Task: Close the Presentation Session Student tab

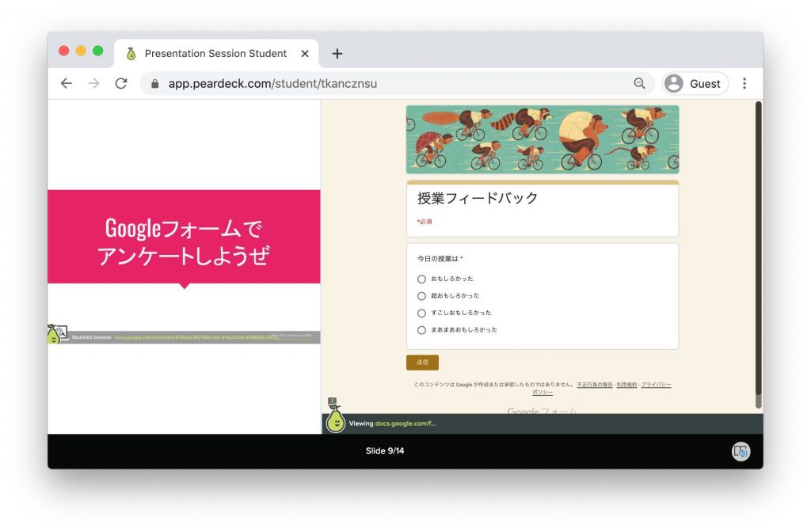Action: 305,54
